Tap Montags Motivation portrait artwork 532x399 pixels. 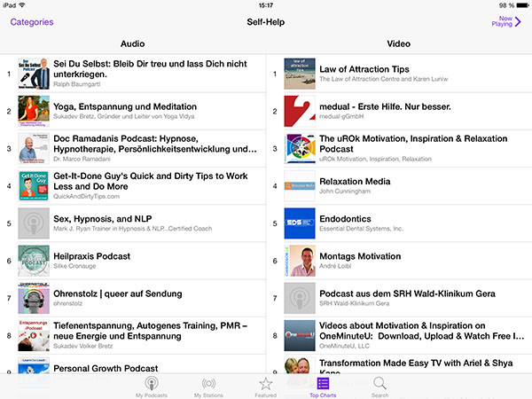click(x=300, y=261)
